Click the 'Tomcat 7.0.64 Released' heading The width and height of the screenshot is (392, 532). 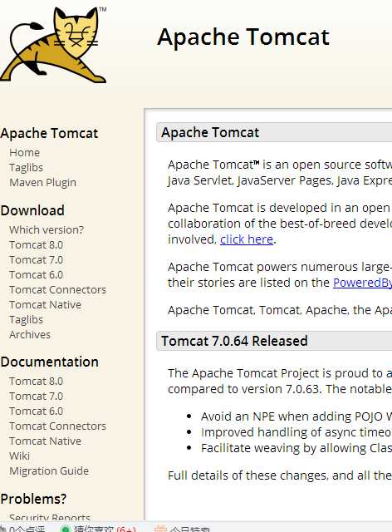tap(234, 341)
